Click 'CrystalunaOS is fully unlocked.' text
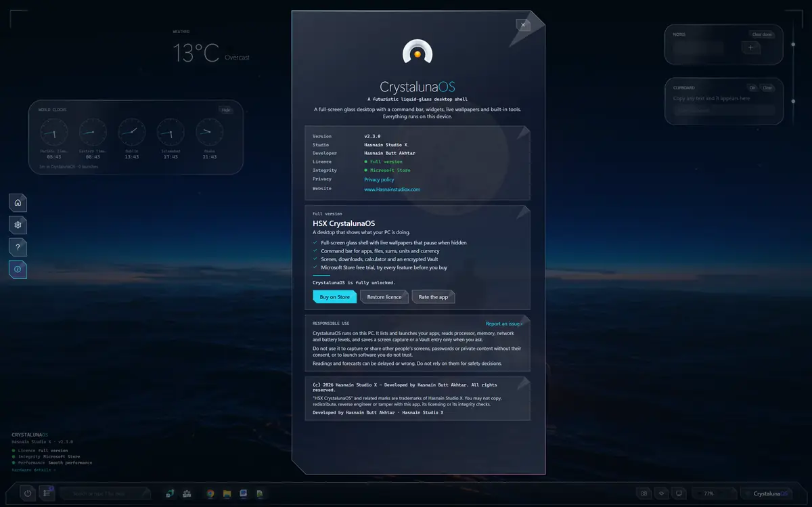Screen dimensions: 812x507 [x=354, y=282]
